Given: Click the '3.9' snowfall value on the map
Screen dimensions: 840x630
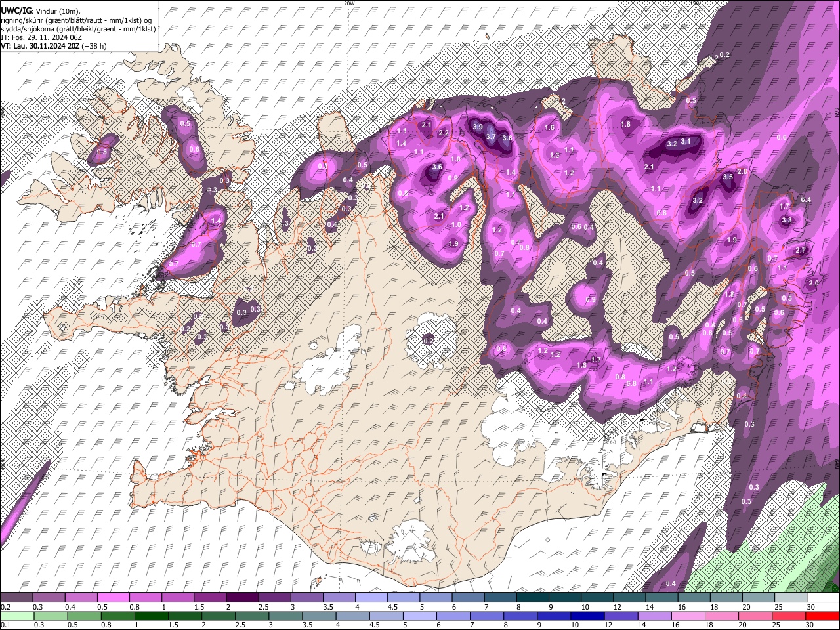Looking at the screenshot, I should click(x=478, y=127).
